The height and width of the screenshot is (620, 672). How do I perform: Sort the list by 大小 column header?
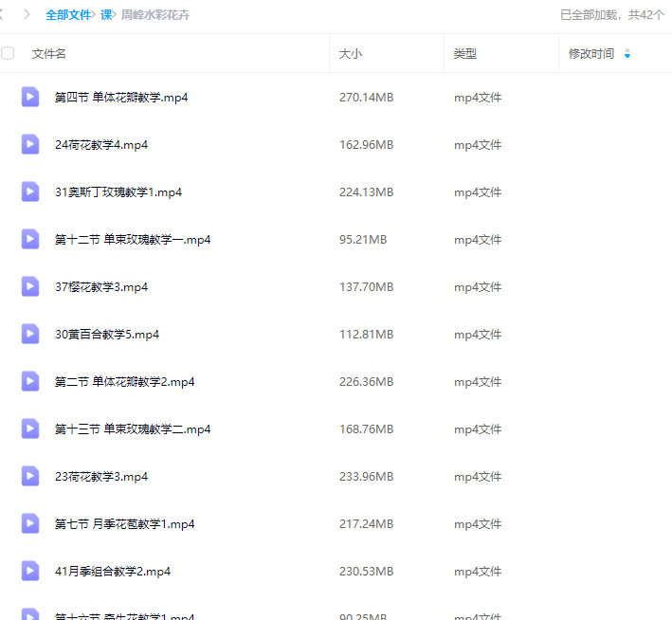pyautogui.click(x=351, y=54)
